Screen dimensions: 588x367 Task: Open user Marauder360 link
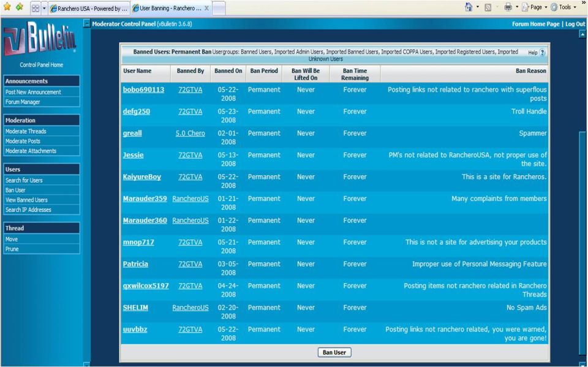point(145,221)
